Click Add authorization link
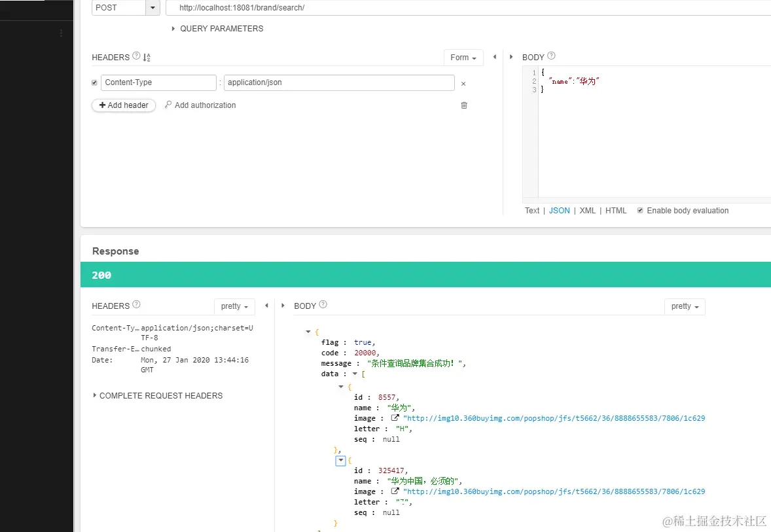Screen dimensions: 771x532 (200, 105)
